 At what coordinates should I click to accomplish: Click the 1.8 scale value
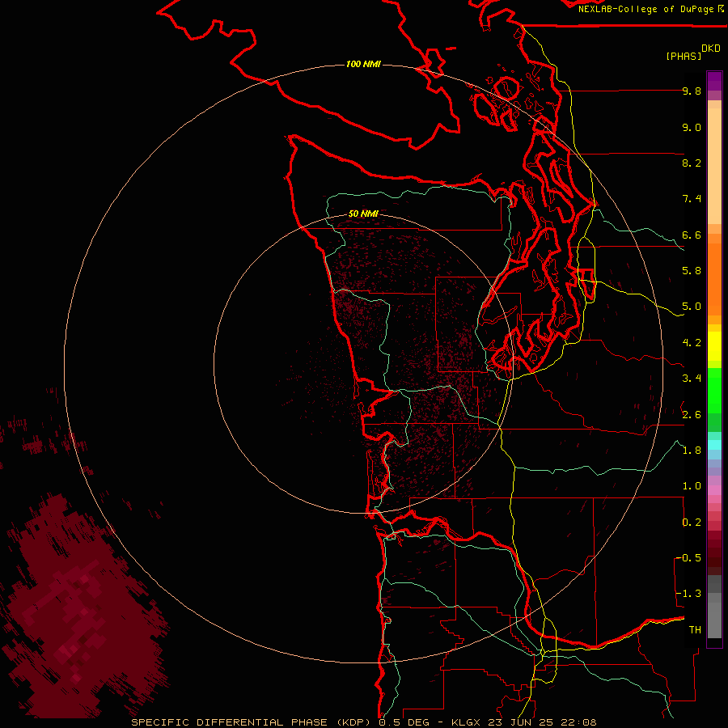692,451
